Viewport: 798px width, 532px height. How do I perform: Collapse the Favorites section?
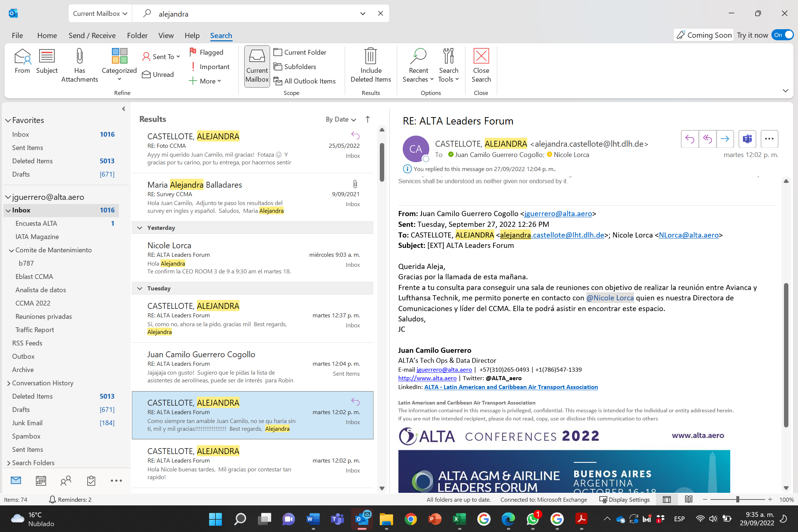pos(8,120)
